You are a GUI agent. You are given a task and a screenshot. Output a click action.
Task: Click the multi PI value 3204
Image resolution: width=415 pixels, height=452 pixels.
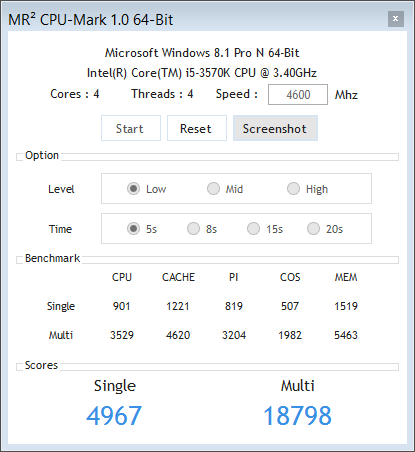tap(234, 335)
